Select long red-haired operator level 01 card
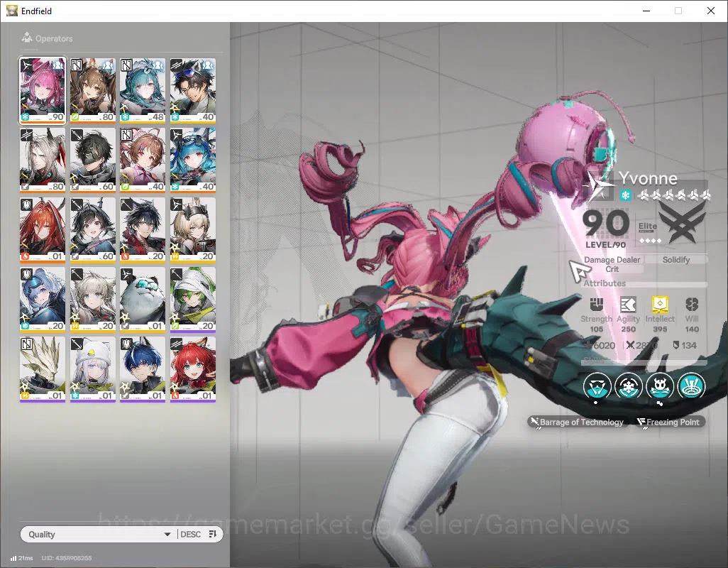 pyautogui.click(x=43, y=230)
